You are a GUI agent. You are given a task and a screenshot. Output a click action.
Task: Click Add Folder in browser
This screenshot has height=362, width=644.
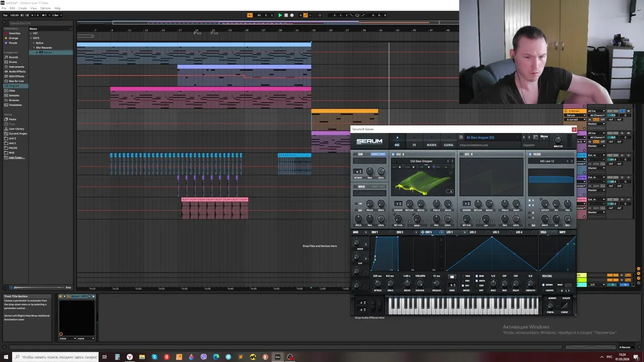click(x=16, y=157)
